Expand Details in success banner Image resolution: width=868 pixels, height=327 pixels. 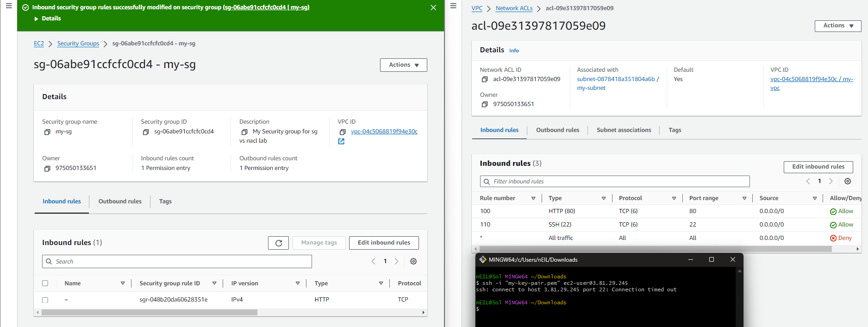point(47,19)
